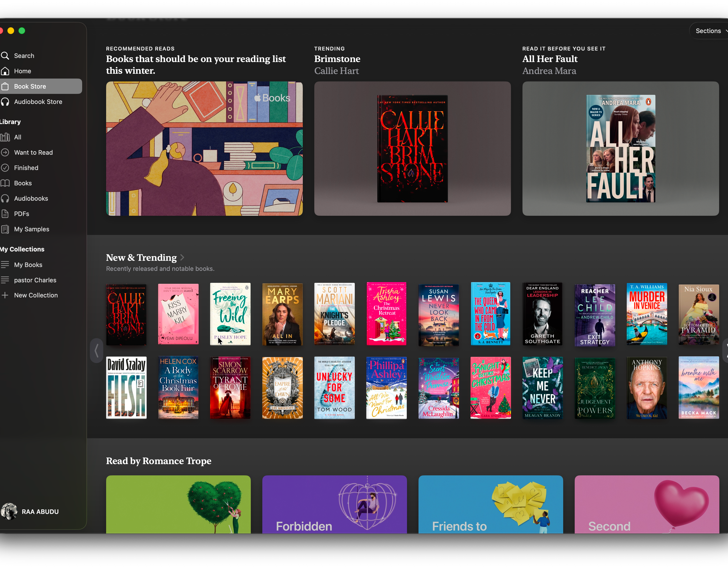Open the Murder in Venice book cover
728x569 pixels.
click(647, 314)
